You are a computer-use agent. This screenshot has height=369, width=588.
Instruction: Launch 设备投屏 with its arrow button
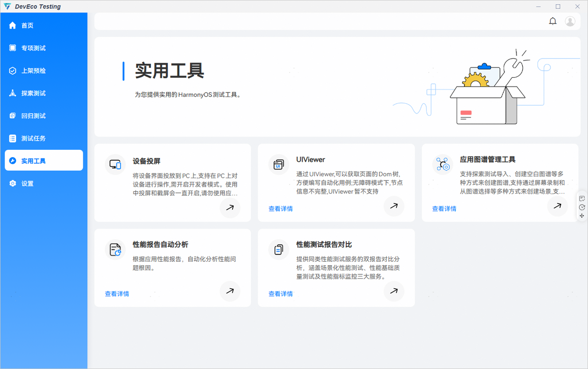pos(230,207)
